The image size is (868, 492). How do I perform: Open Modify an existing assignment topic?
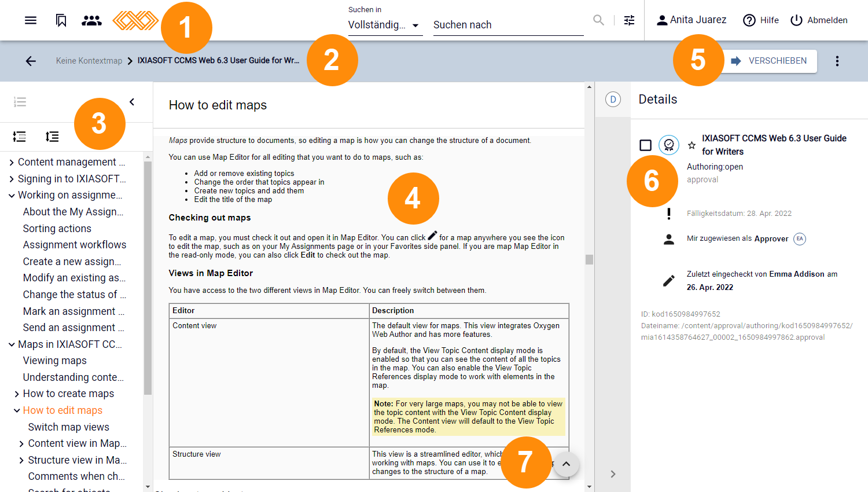click(x=74, y=278)
